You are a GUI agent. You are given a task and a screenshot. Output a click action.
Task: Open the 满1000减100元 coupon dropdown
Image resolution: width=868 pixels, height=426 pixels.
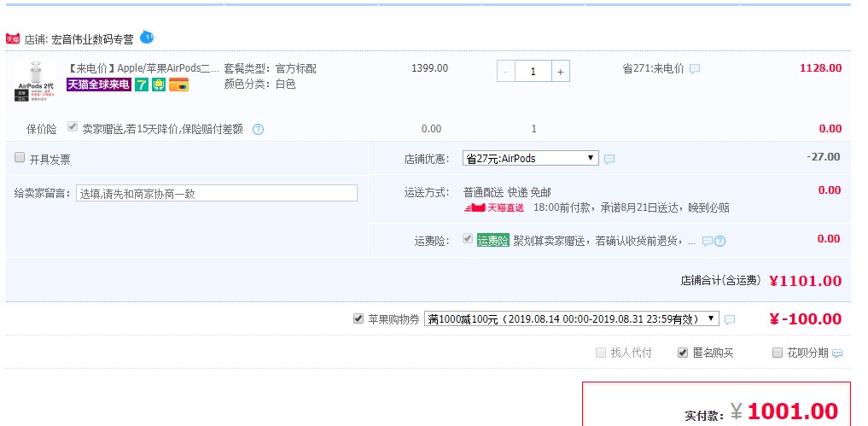(x=572, y=319)
